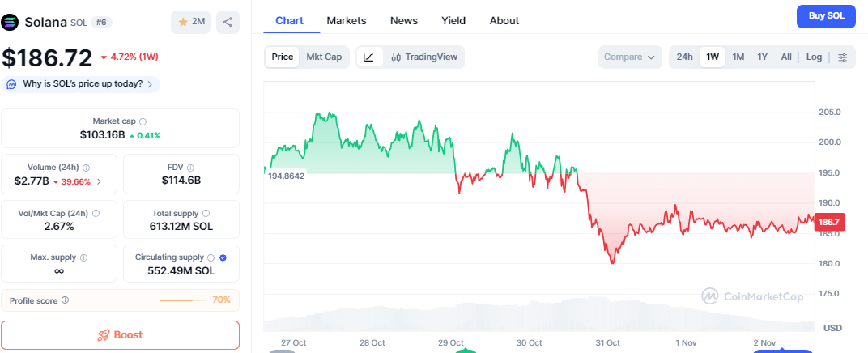Screen dimensions: 868x353
Task: Open the chart settings sliders icon
Action: pyautogui.click(x=843, y=57)
